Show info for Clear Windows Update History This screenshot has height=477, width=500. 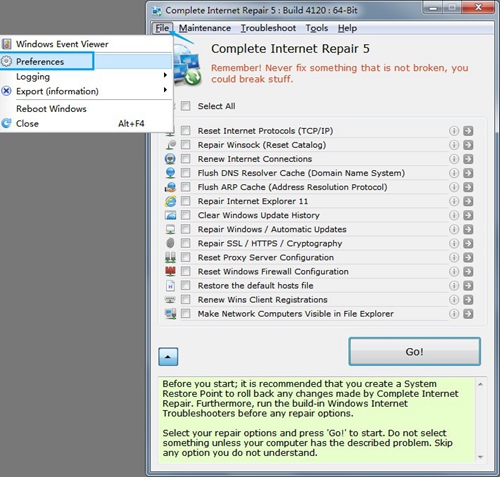click(x=454, y=215)
